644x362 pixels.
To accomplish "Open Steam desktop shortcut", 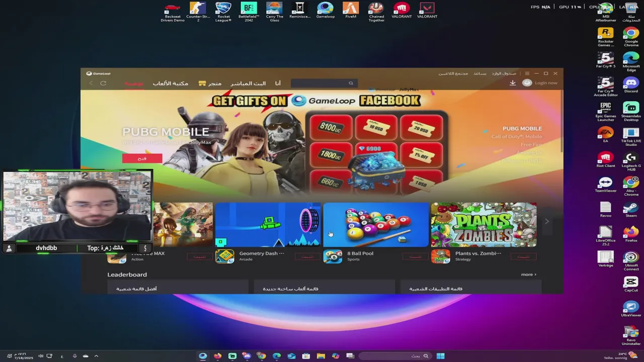I will [631, 210].
